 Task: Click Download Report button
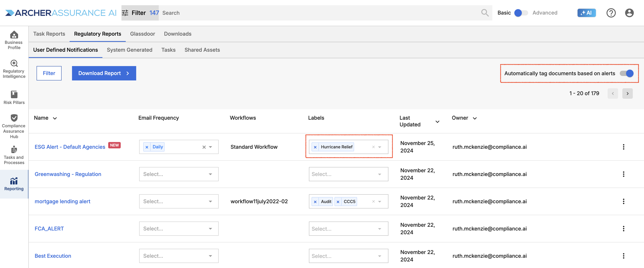(104, 73)
